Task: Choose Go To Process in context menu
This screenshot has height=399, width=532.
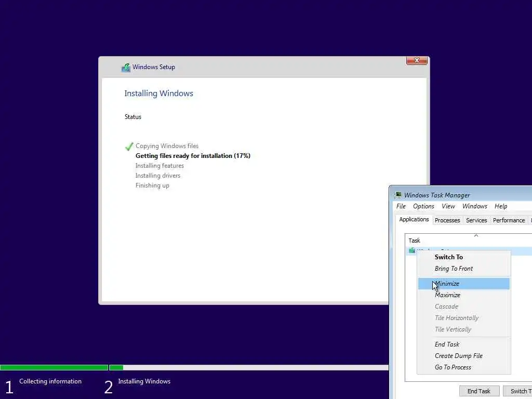Action: coord(464,367)
